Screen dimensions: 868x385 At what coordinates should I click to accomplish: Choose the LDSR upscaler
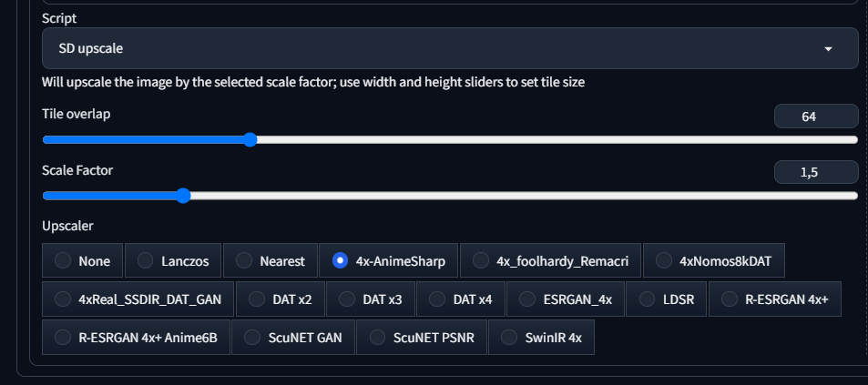(x=667, y=299)
